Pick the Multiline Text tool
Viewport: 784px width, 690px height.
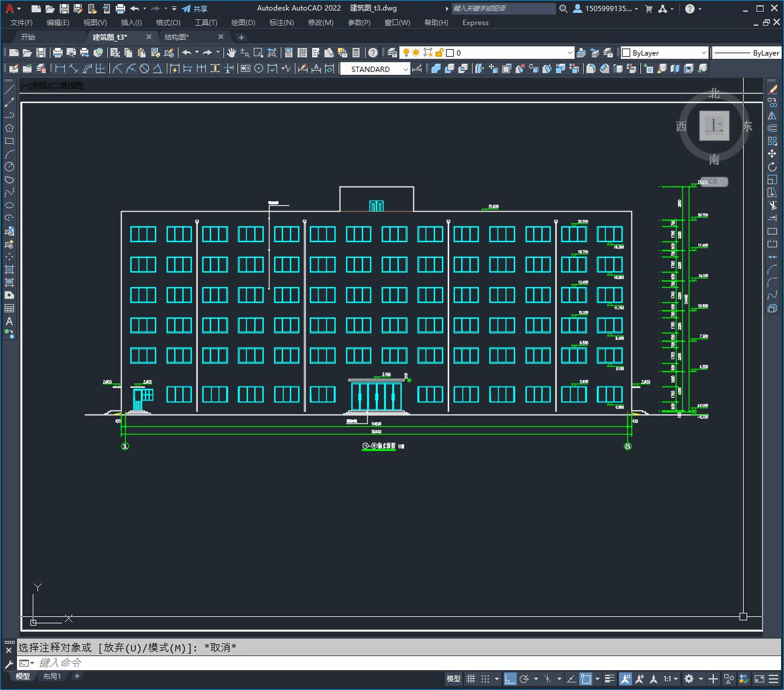(9, 321)
